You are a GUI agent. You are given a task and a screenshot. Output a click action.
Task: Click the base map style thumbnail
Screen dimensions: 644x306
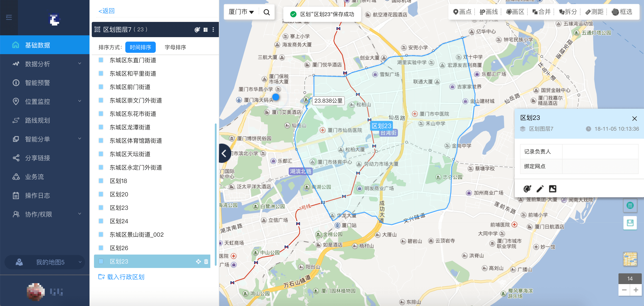630,259
